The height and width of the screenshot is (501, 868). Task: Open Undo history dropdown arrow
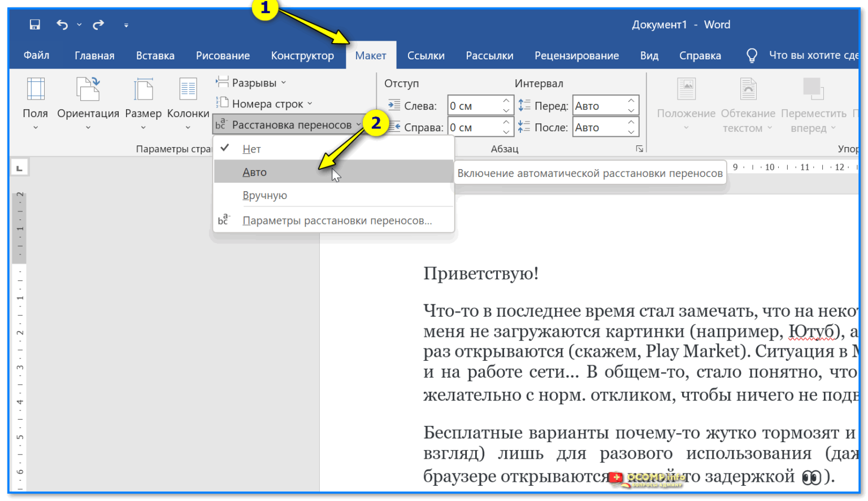click(79, 25)
